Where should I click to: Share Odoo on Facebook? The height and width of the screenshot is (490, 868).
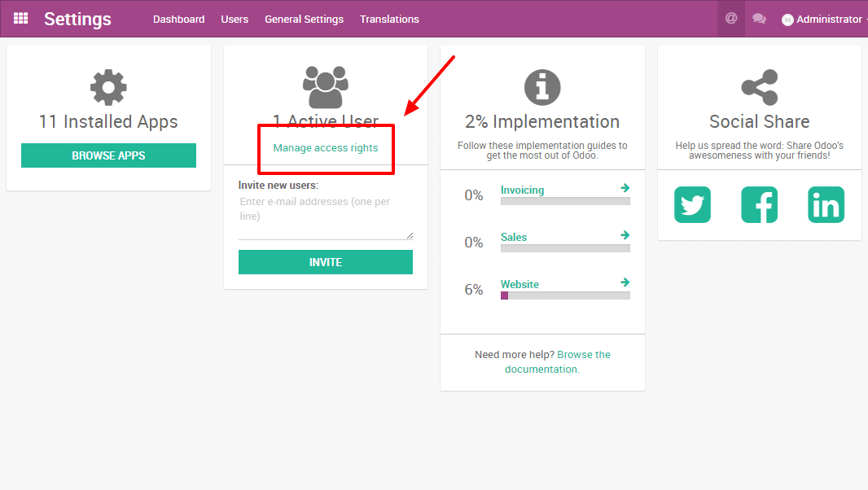(x=759, y=205)
